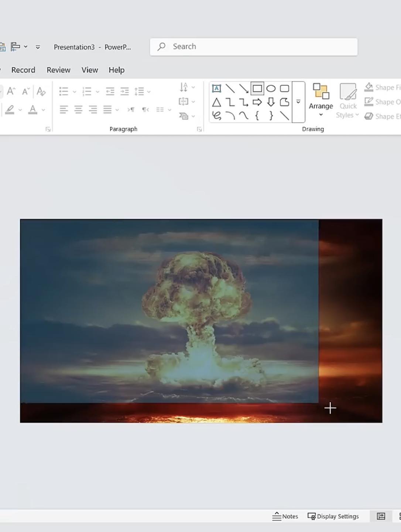Pick the Scribble freeform shape
The height and width of the screenshot is (532, 401).
(x=217, y=116)
